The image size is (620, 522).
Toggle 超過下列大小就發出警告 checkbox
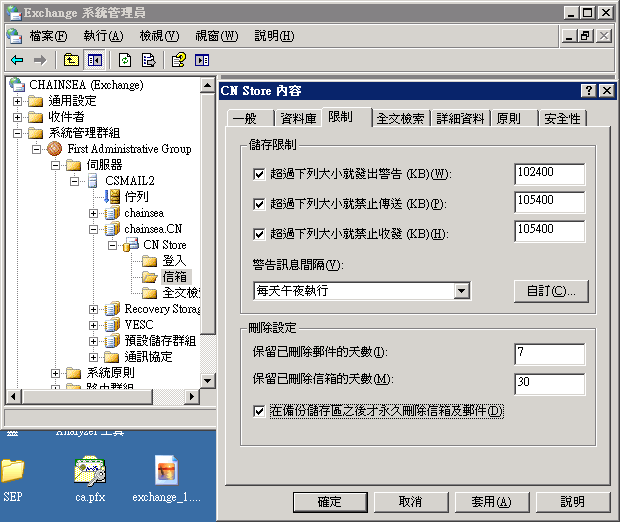point(259,174)
